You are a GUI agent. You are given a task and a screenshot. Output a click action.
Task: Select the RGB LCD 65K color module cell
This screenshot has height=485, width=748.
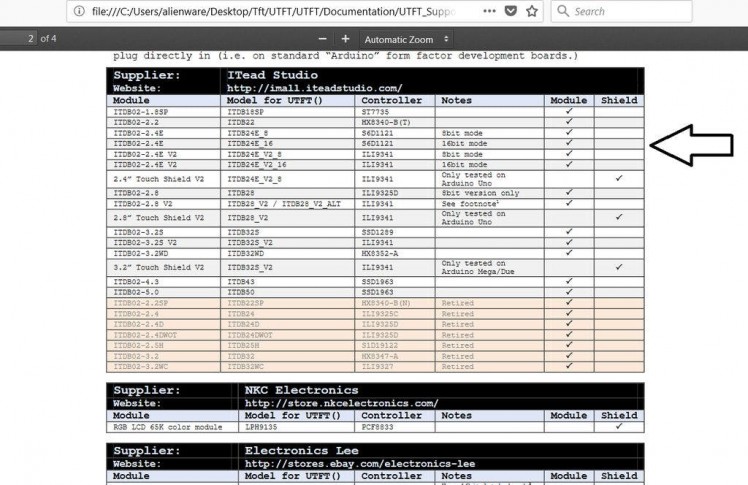(172, 427)
